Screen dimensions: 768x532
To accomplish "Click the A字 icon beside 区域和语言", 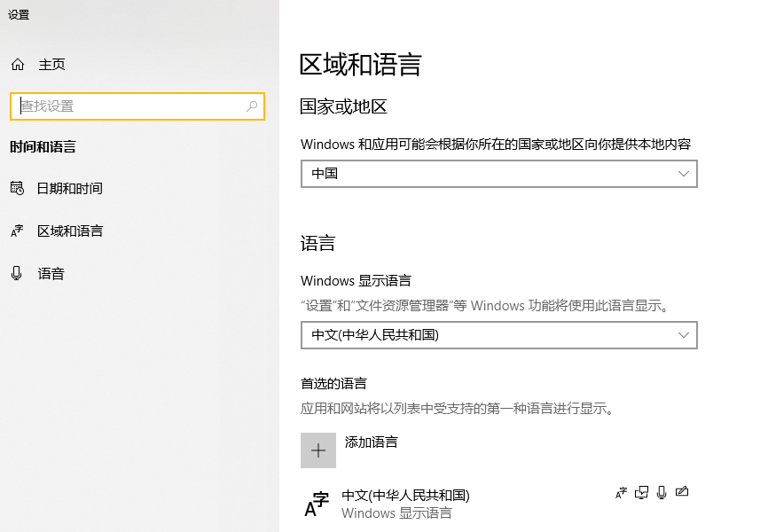I will pos(19,231).
